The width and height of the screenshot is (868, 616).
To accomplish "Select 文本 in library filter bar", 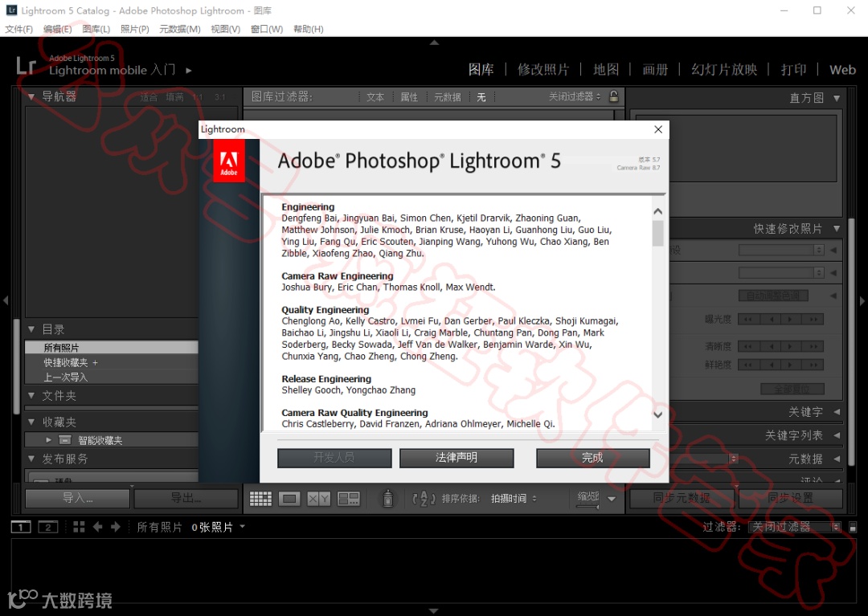I will 375,96.
